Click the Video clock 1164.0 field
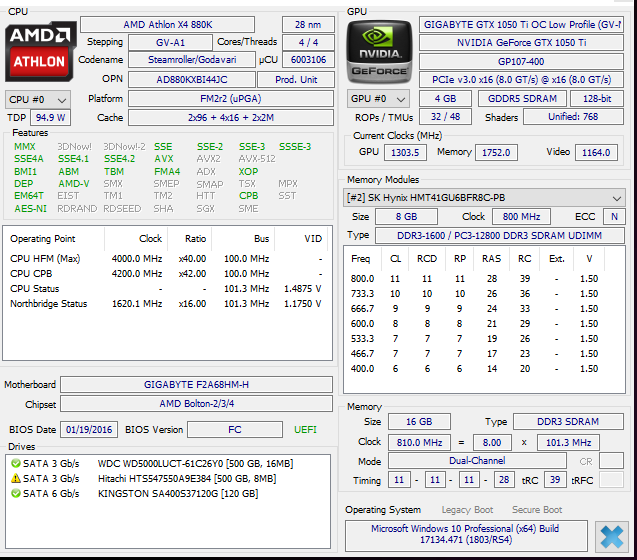 point(596,153)
